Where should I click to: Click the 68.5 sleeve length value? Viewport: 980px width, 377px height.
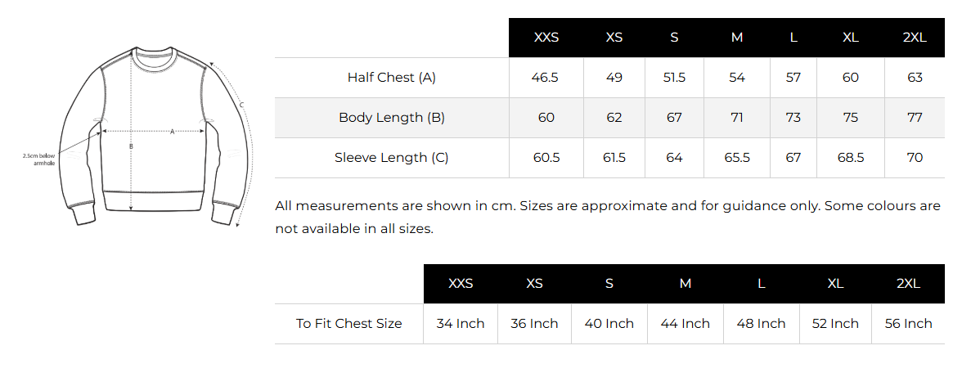(850, 158)
